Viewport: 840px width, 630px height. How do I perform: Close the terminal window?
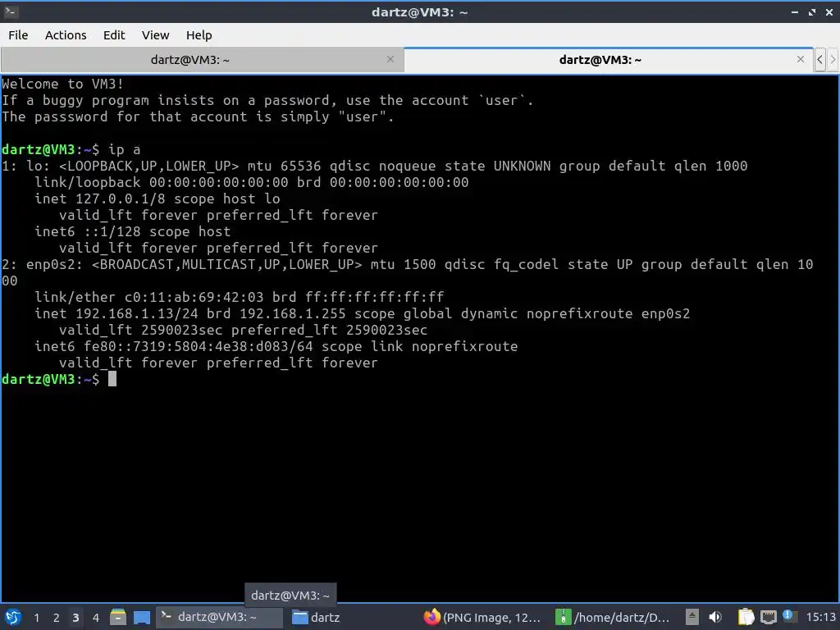coord(829,11)
